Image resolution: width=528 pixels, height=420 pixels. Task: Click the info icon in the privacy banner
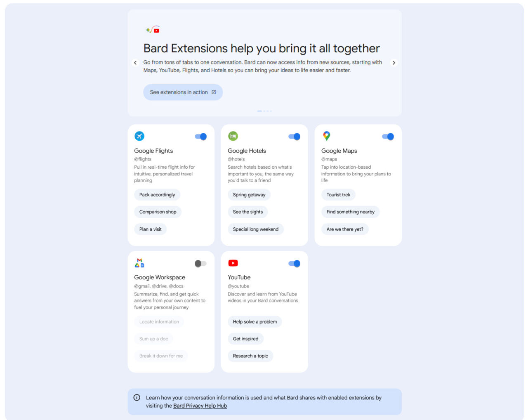pos(136,397)
